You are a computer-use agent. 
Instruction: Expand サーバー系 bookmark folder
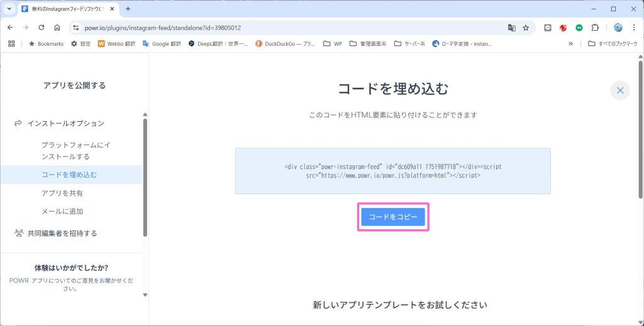(410, 43)
